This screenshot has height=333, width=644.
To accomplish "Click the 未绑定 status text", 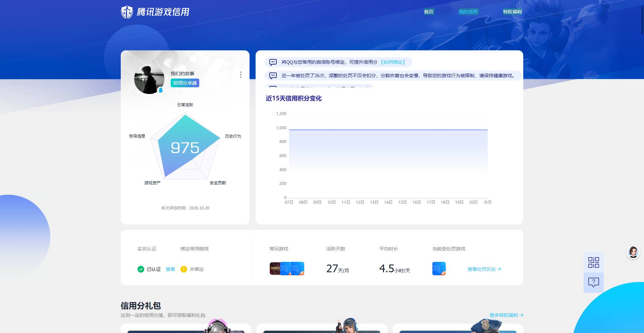I will point(197,269).
